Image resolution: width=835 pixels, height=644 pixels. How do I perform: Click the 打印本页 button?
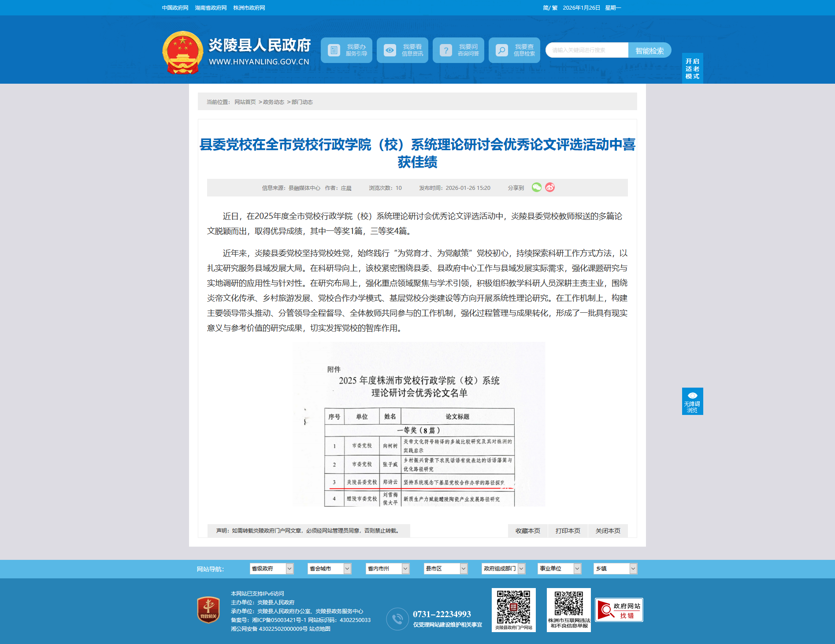coord(568,531)
